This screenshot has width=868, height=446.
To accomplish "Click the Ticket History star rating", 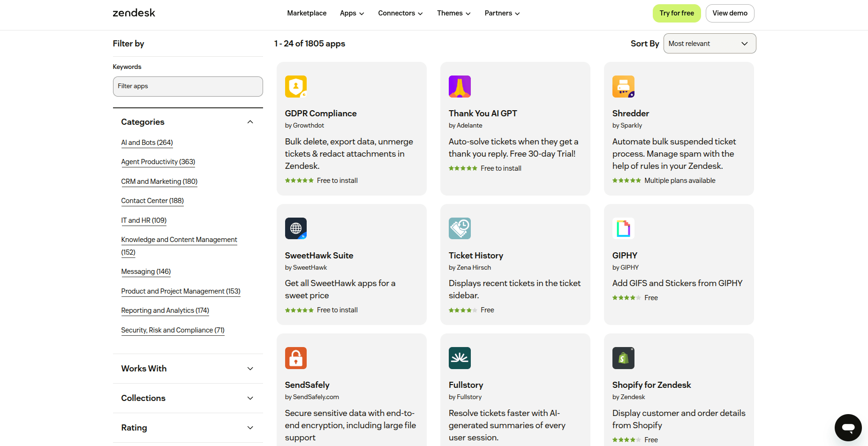I will coord(463,310).
